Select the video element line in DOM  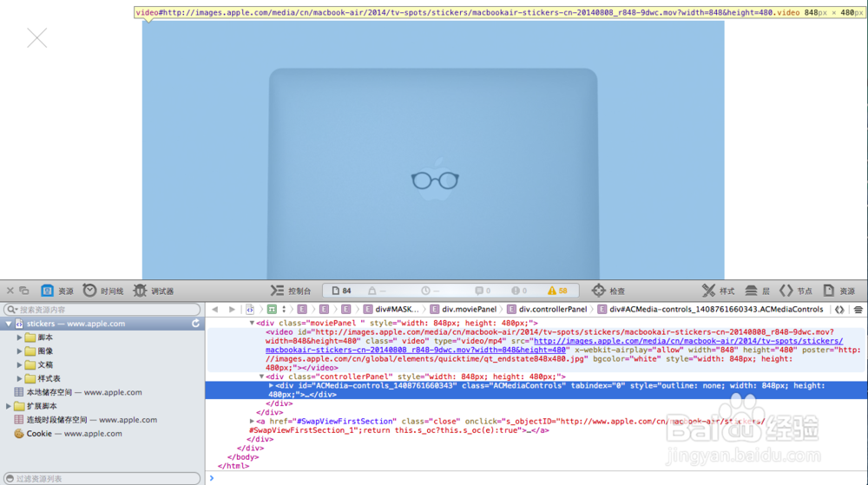coord(536,350)
